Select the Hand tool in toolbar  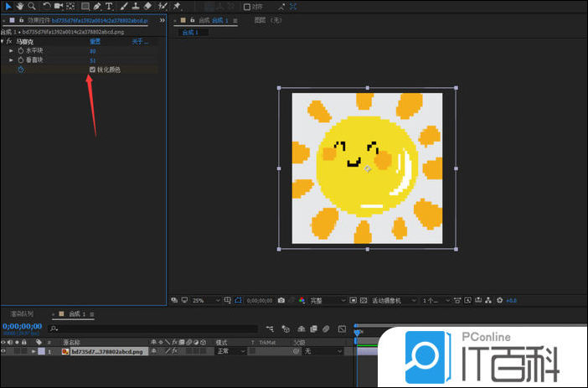[20, 6]
